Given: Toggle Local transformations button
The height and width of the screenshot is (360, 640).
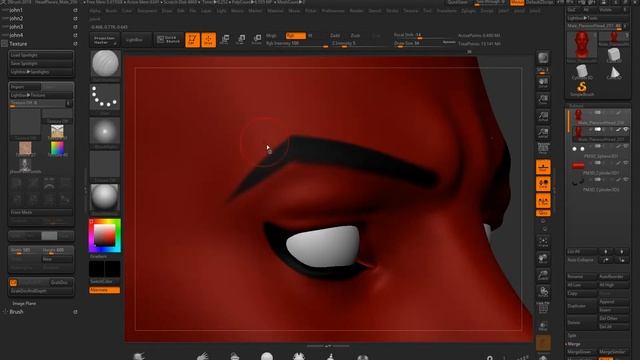Looking at the screenshot, I should (x=543, y=184).
